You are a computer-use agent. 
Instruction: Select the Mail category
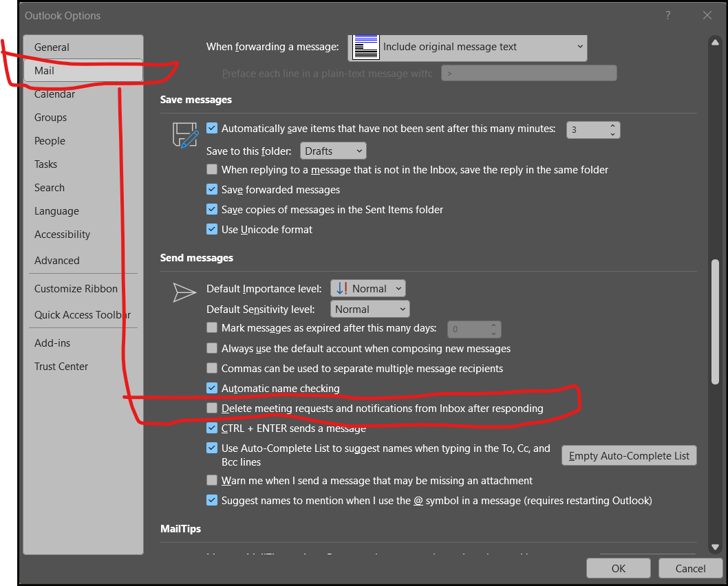coord(83,71)
